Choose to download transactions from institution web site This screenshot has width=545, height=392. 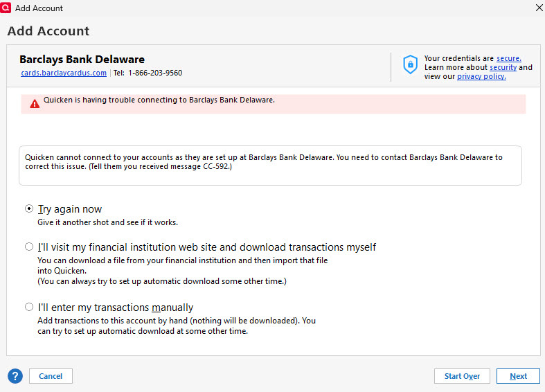(29, 247)
